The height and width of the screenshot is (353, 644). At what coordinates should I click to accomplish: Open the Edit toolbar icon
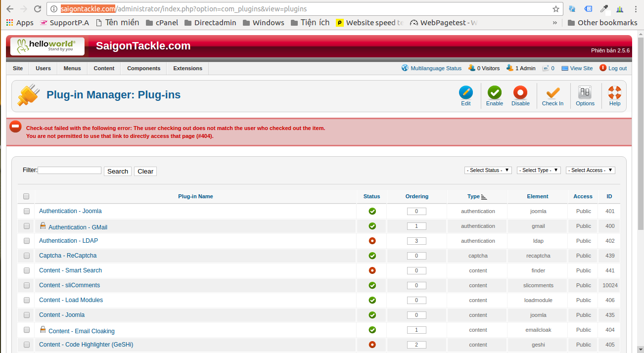pos(465,92)
